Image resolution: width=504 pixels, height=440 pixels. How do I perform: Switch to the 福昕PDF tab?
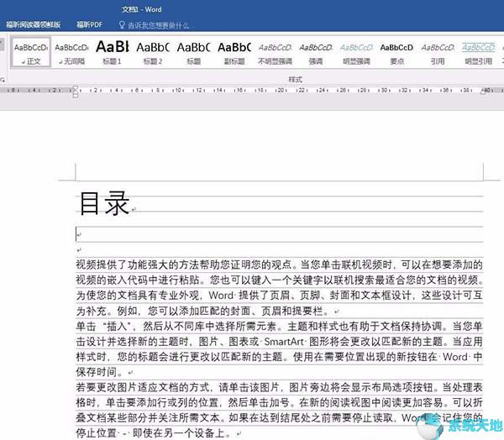[x=89, y=25]
